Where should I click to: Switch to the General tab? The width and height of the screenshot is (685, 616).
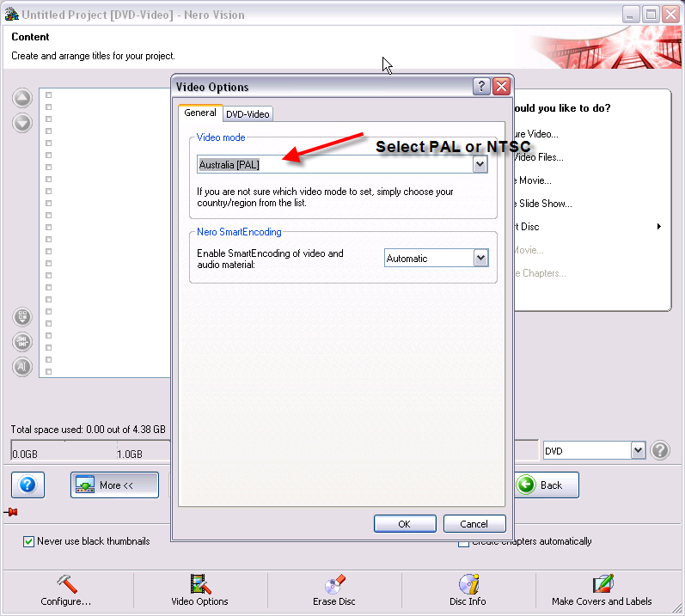pyautogui.click(x=200, y=113)
